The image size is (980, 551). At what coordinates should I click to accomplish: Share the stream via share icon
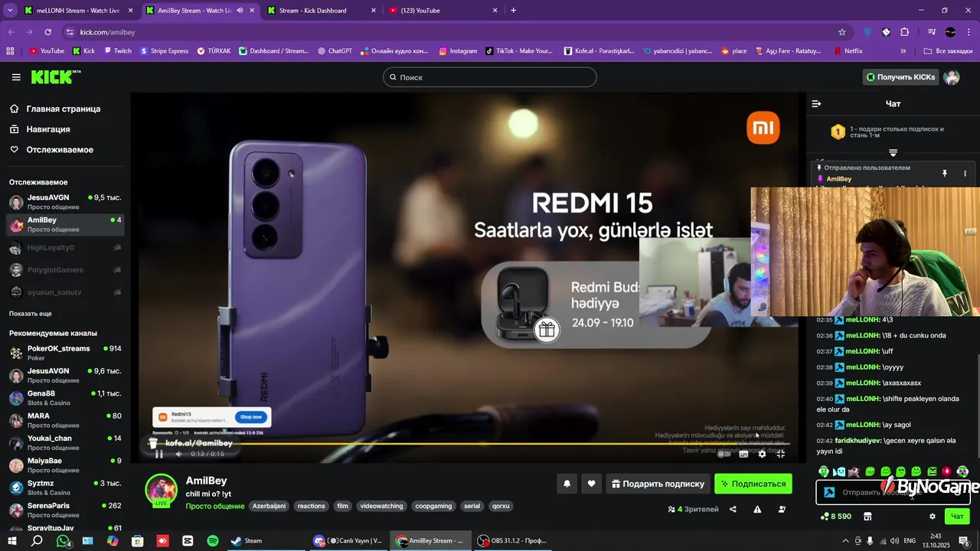[733, 509]
